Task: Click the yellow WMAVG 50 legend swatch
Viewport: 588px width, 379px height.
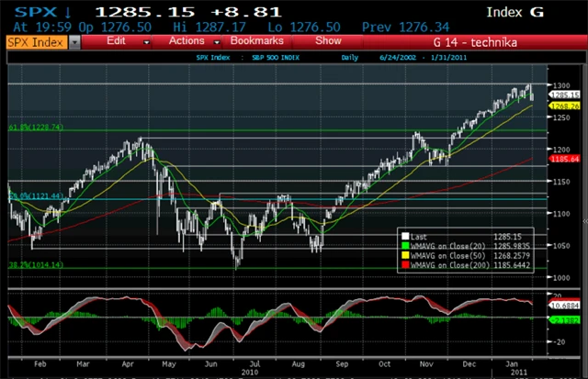Action: (405, 255)
